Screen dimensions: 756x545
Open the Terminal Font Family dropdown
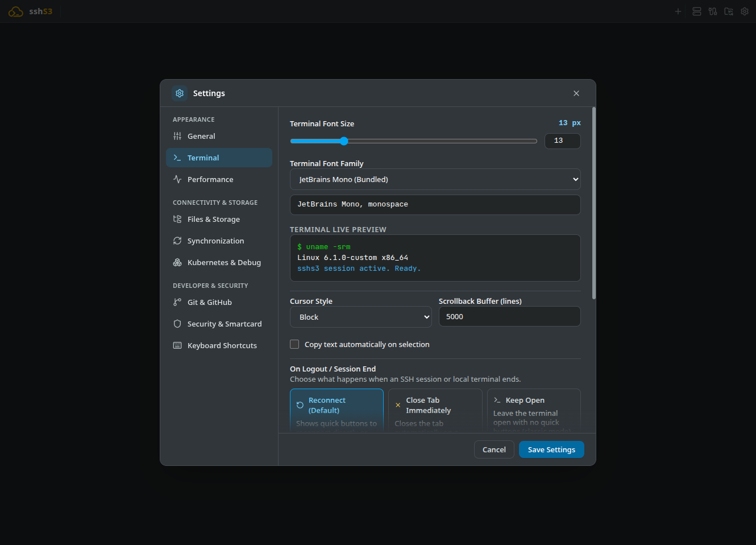(x=435, y=179)
